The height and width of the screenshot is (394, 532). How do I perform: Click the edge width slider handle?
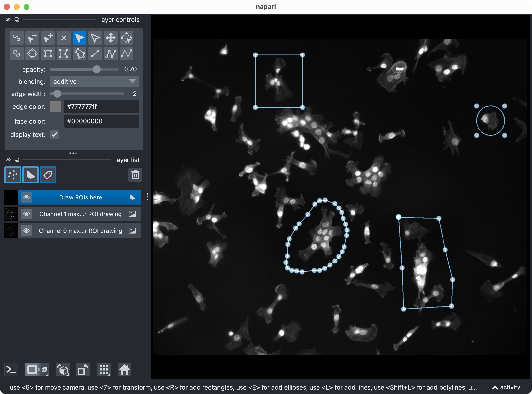click(57, 94)
